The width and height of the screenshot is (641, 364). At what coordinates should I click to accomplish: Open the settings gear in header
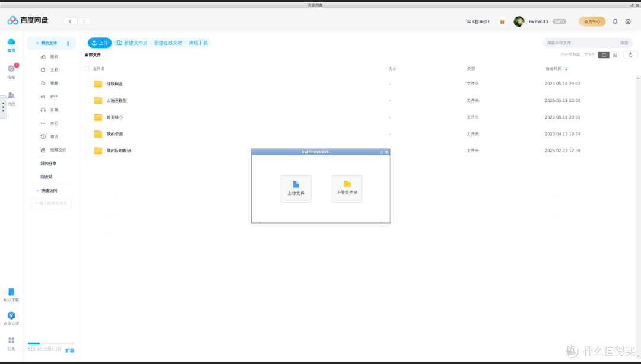tap(629, 21)
